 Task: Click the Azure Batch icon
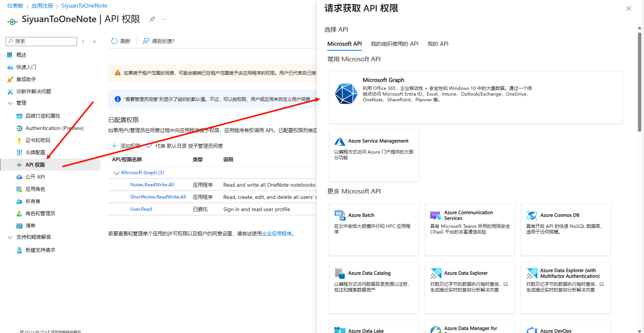click(340, 215)
